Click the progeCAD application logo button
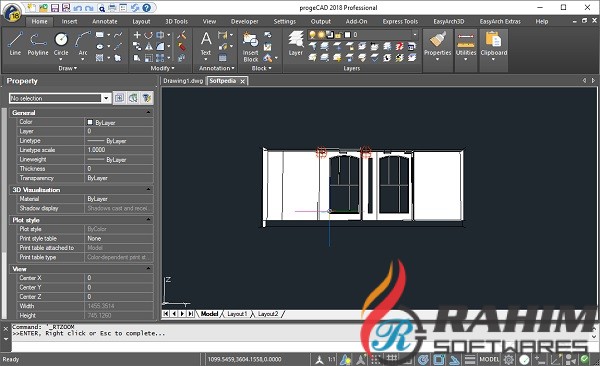 click(x=12, y=12)
